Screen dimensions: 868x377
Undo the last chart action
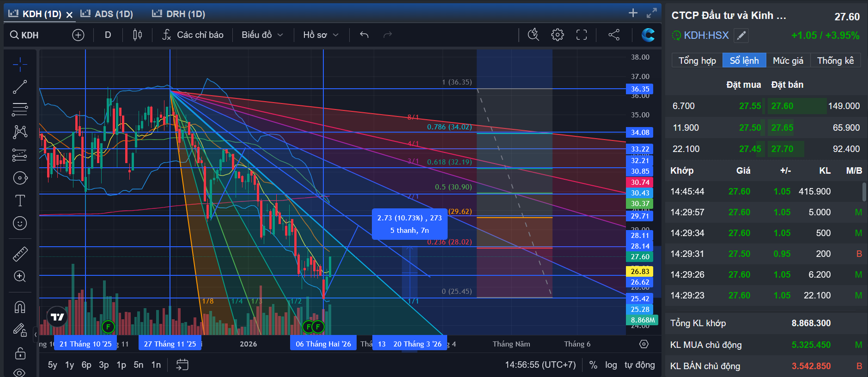coord(364,35)
